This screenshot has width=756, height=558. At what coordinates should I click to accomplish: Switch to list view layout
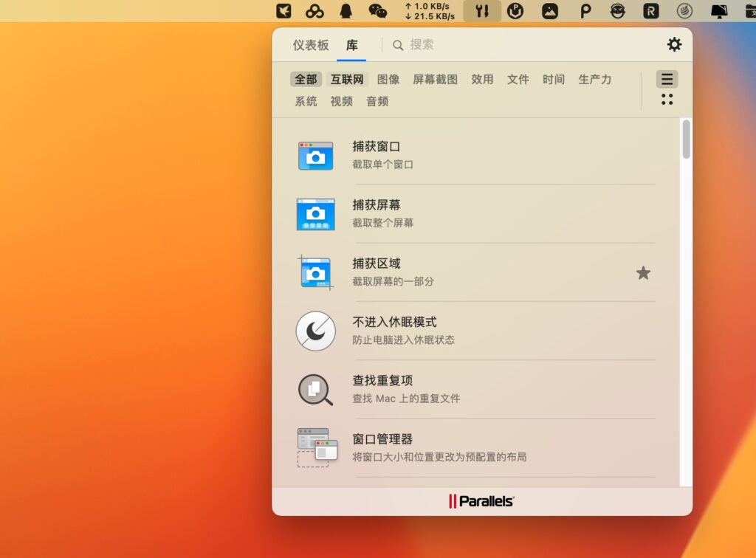[x=667, y=79]
